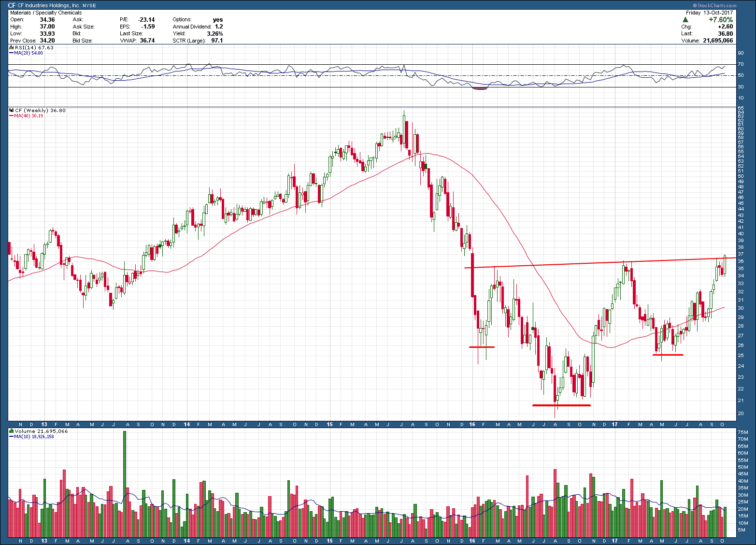Click the volume panel's Volume 21,695,066 legend
This screenshot has width=756, height=545.
click(x=42, y=431)
